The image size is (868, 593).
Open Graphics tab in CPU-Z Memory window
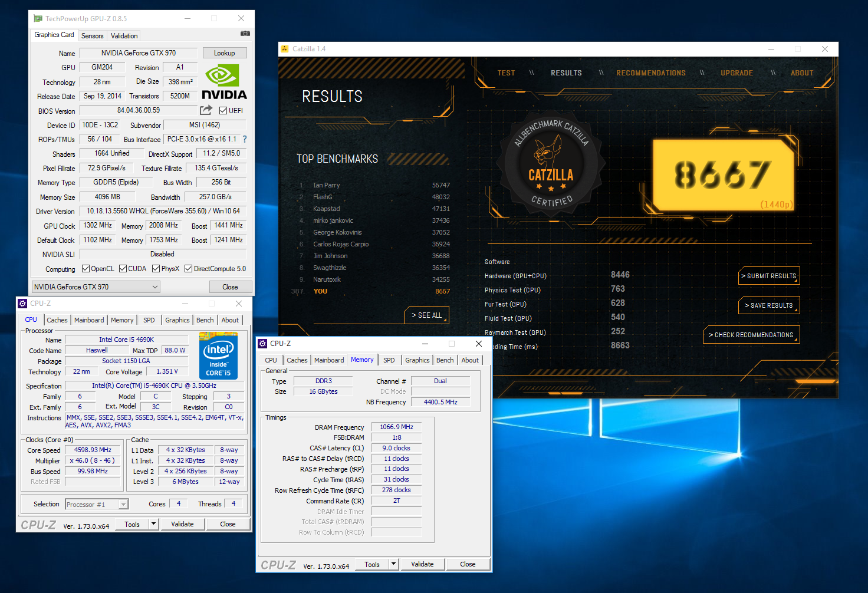point(417,360)
